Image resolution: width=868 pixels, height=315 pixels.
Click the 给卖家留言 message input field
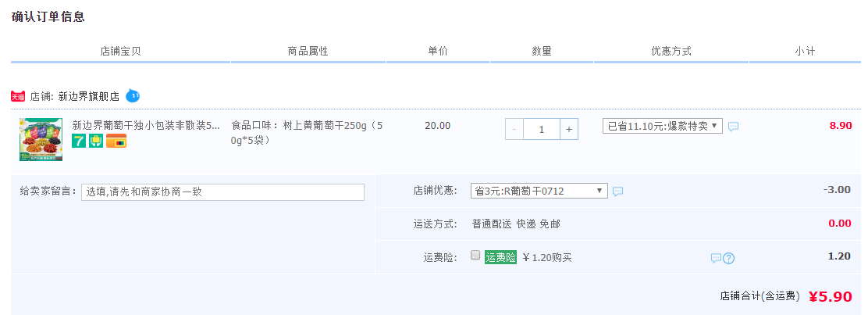pos(223,192)
